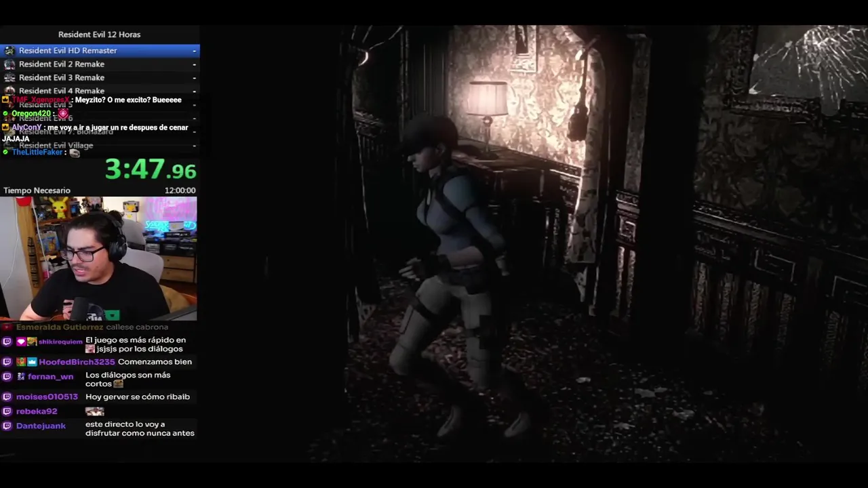Screen dimensions: 868x488
Task: Click the moises010513 username in chat
Action: point(47,396)
